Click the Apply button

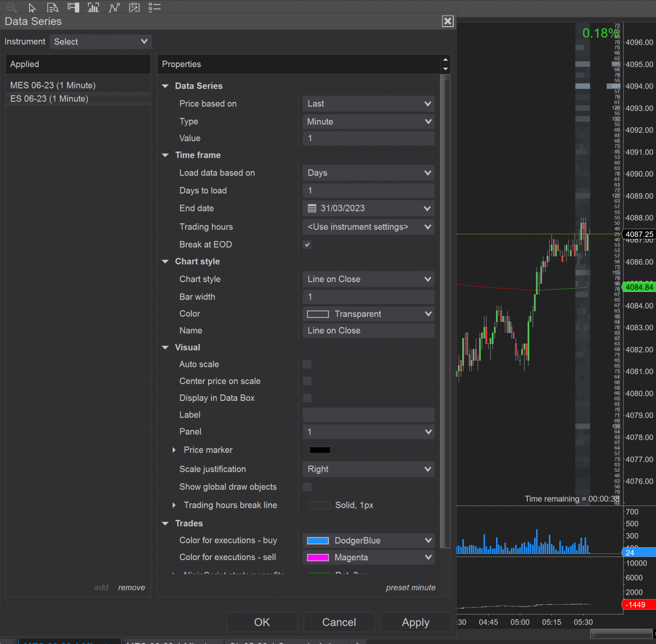pyautogui.click(x=416, y=622)
